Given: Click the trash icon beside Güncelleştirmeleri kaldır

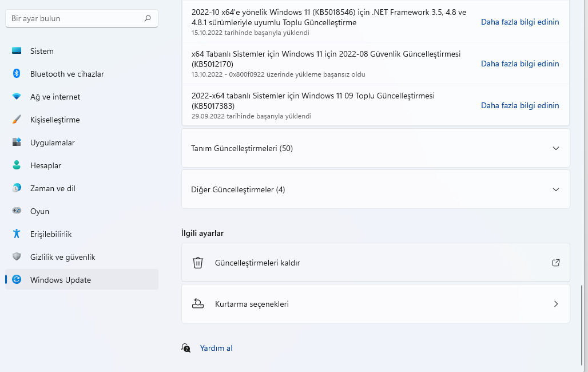Looking at the screenshot, I should pos(198,263).
